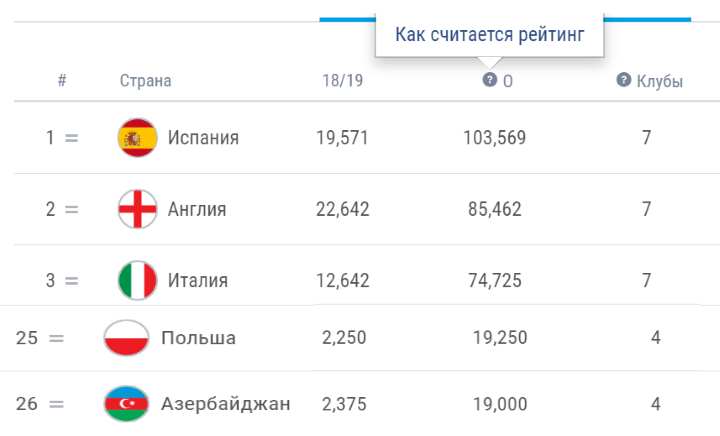Sort by the 18/19 season column
This screenshot has width=720, height=436.
[x=343, y=81]
